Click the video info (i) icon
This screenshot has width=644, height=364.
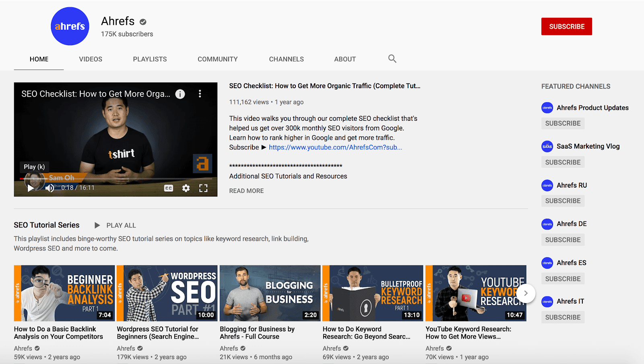(x=180, y=94)
